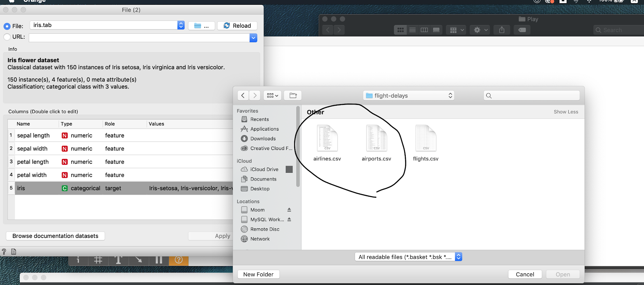644x285 pixels.
Task: Select the sepal width row name
Action: [32, 149]
